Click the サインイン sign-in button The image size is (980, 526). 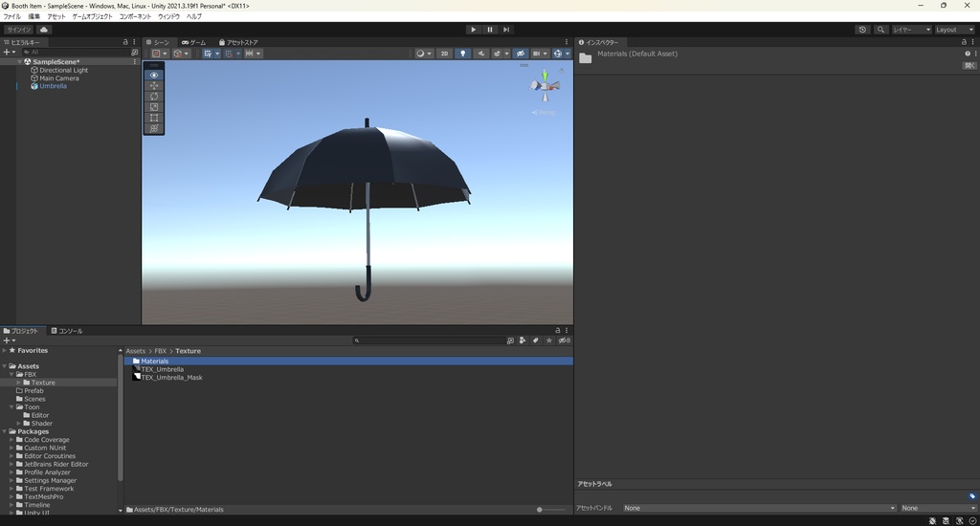(19, 30)
